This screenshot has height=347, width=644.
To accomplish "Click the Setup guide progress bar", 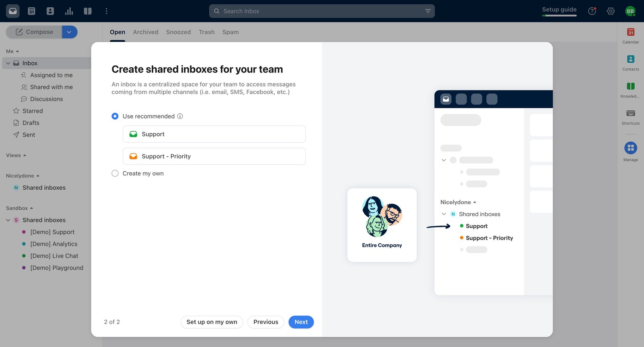I will 559,15.
